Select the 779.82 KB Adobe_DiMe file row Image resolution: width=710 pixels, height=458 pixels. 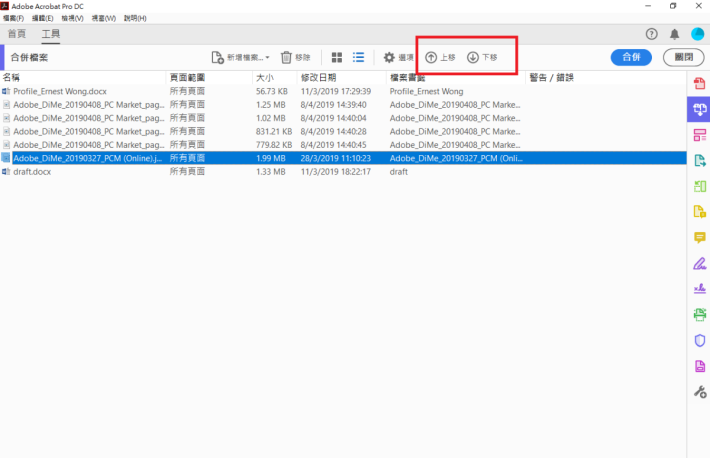(x=343, y=145)
